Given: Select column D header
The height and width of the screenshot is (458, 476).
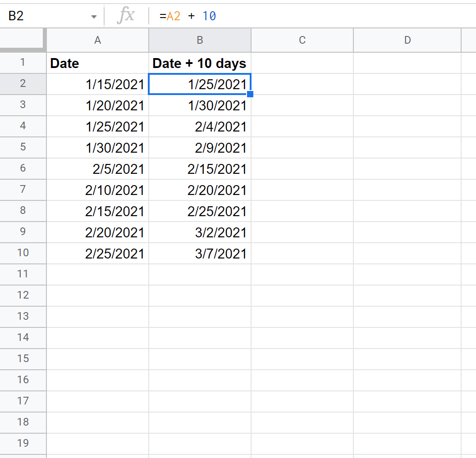Looking at the screenshot, I should 407,40.
